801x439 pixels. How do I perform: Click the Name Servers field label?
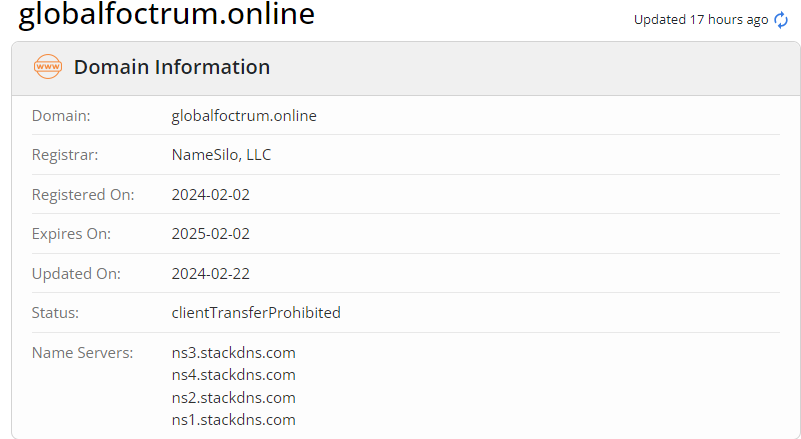82,353
